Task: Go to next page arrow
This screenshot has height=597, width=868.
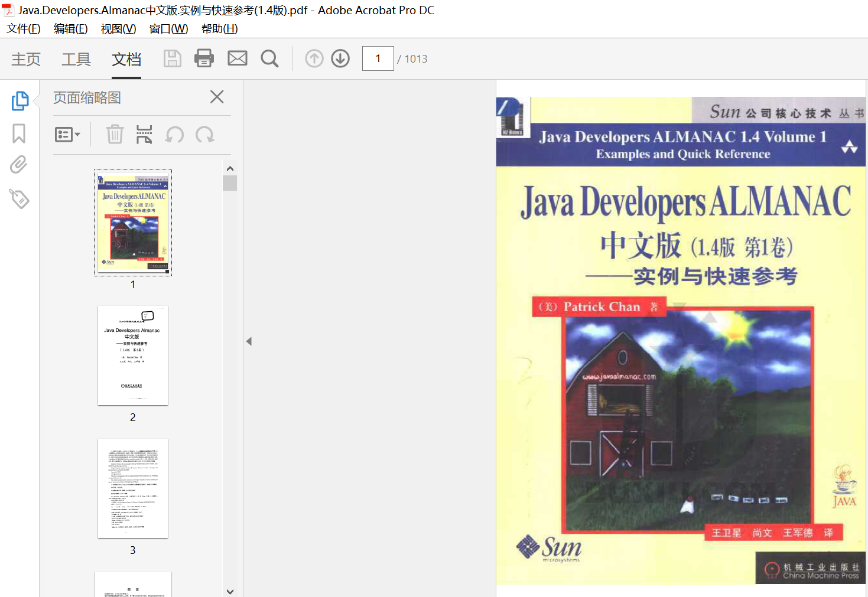Action: [x=340, y=58]
